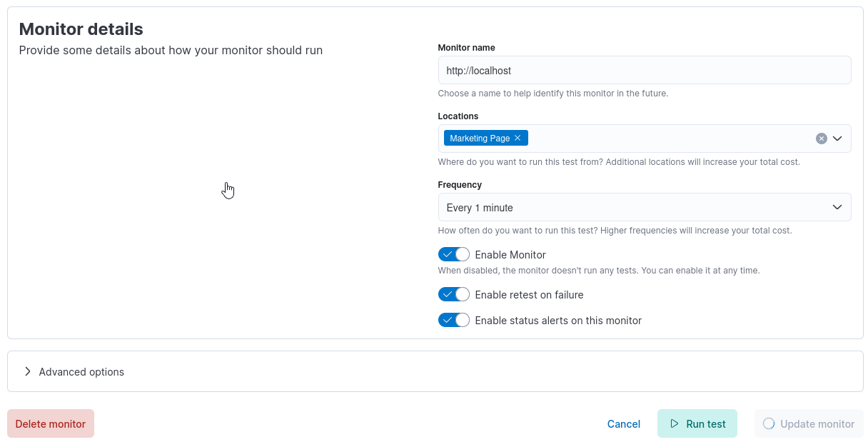This screenshot has height=442, width=868.
Task: Turn off status alerts toggle
Action: 454,320
